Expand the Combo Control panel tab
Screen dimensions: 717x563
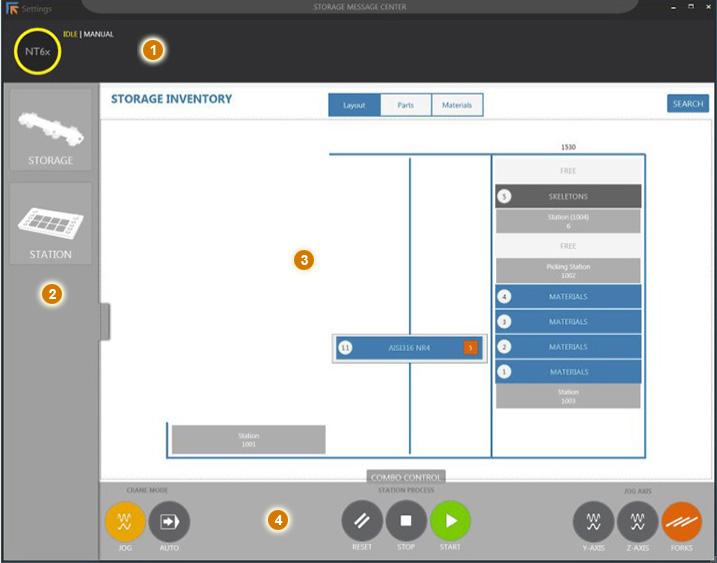click(406, 478)
